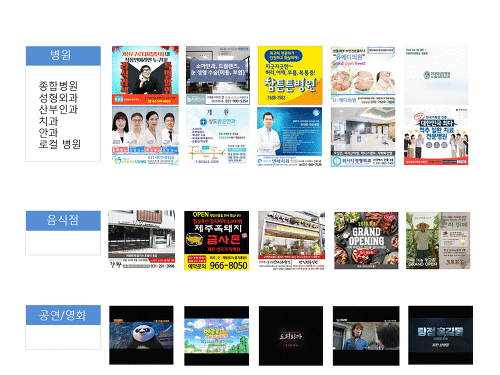
Task: Click 로컬 병원 in the hospital list
Action: (x=60, y=144)
